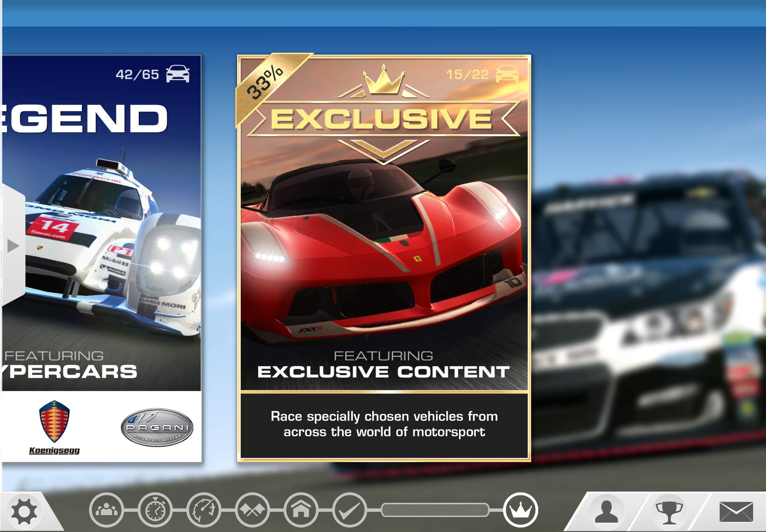
Task: Open the mail envelope inbox
Action: [736, 512]
